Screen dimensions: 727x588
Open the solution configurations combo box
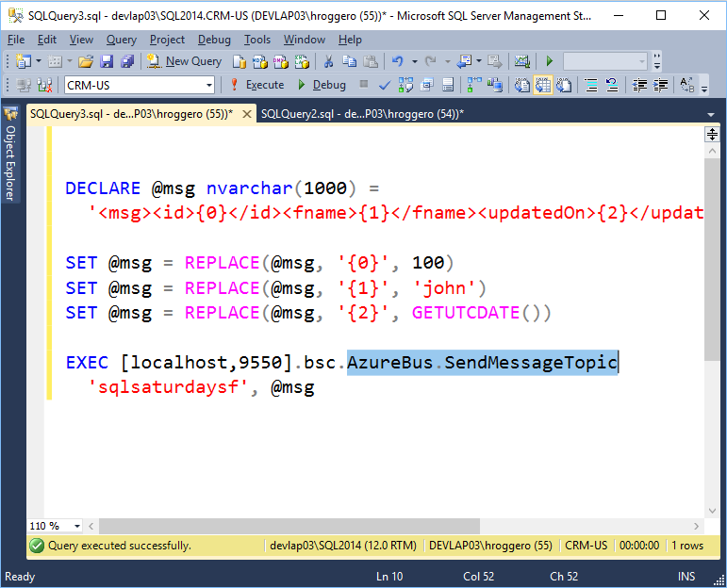point(605,61)
